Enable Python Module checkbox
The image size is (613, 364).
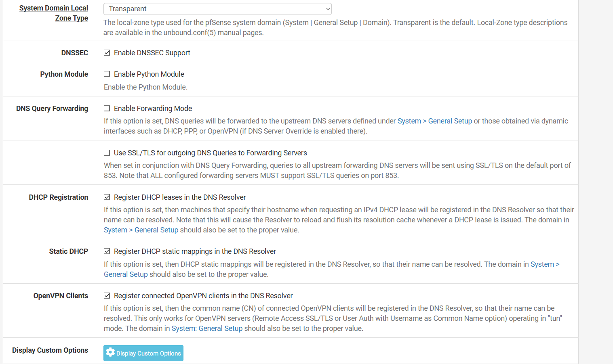tap(107, 74)
